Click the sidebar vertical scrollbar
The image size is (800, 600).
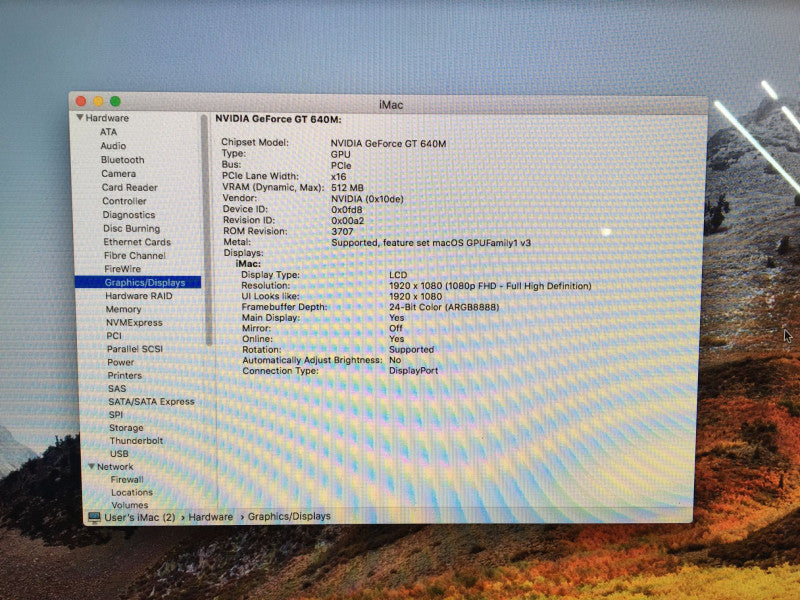point(206,230)
